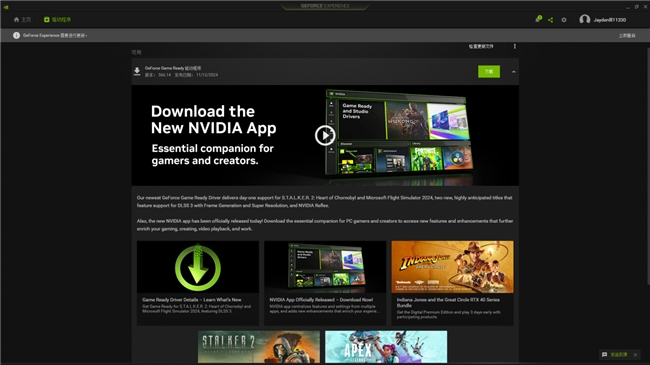
Task: Open Game Ready Driver Details green arrow thumbnail
Action: pyautogui.click(x=198, y=267)
